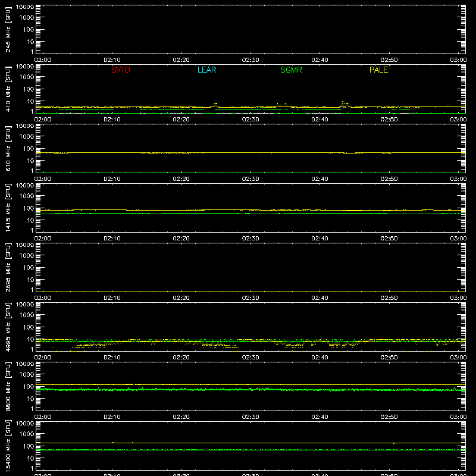Click 02:50 tick label below 610 MHz plot
476x476 pixels.
[x=389, y=179]
